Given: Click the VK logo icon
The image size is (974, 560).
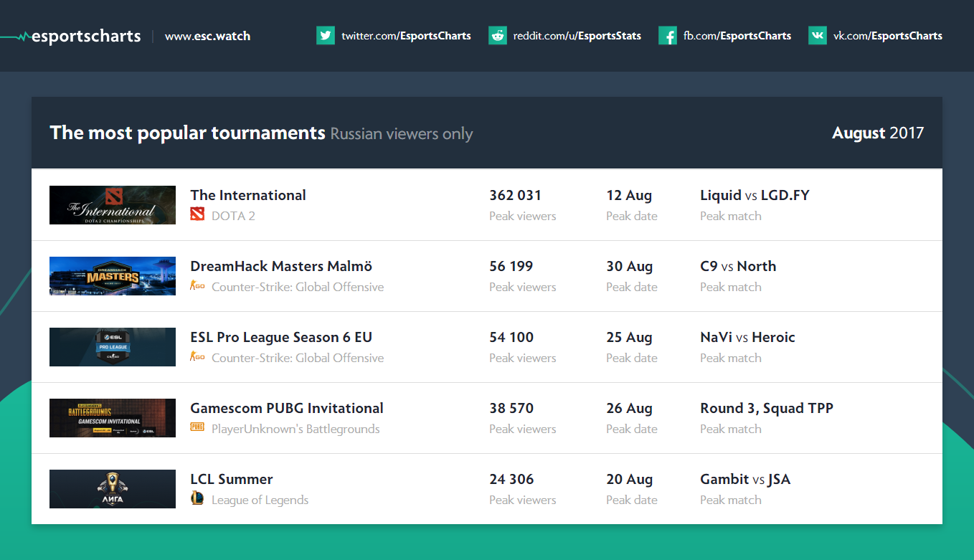Looking at the screenshot, I should (x=818, y=35).
